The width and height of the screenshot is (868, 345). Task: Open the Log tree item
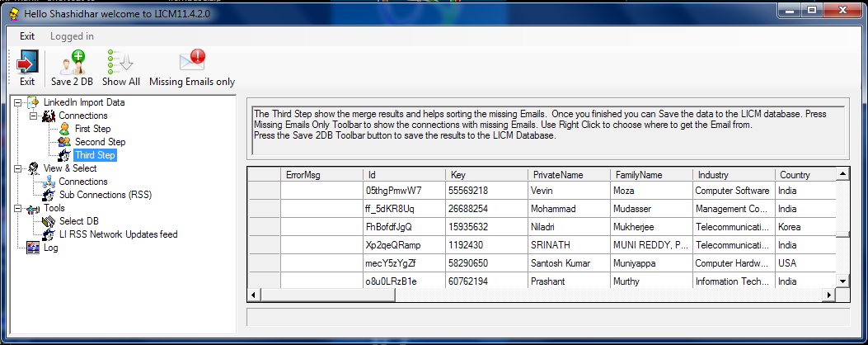tap(51, 248)
